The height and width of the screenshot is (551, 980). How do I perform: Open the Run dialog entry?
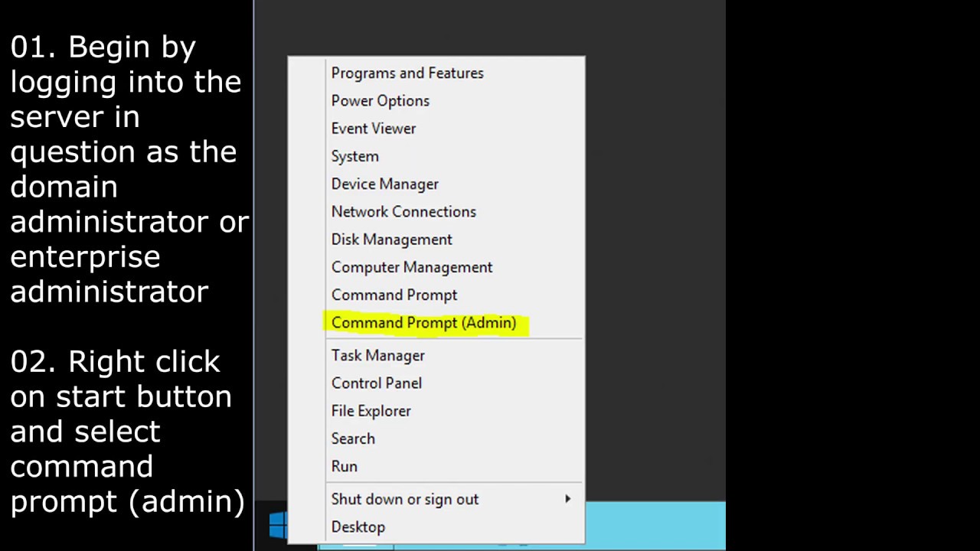(345, 466)
